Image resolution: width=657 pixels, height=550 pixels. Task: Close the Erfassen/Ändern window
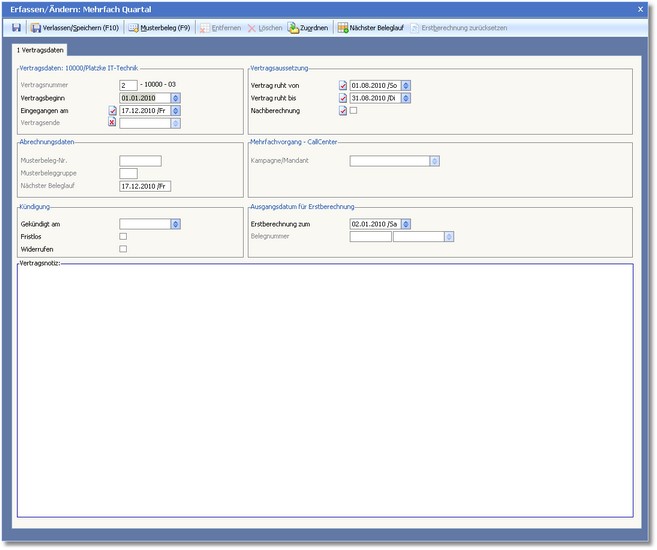pos(640,8)
